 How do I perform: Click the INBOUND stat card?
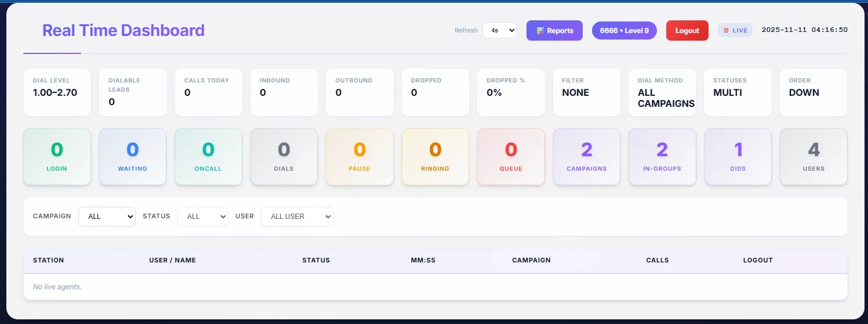click(284, 92)
